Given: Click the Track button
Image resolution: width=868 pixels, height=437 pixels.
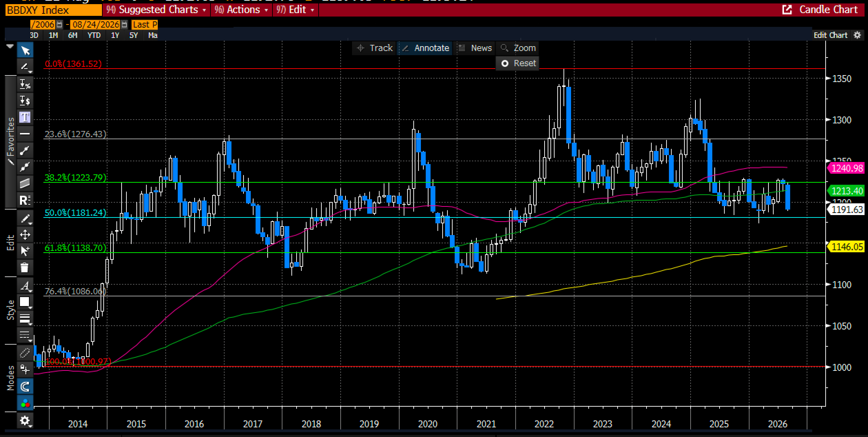Looking at the screenshot, I should (374, 48).
